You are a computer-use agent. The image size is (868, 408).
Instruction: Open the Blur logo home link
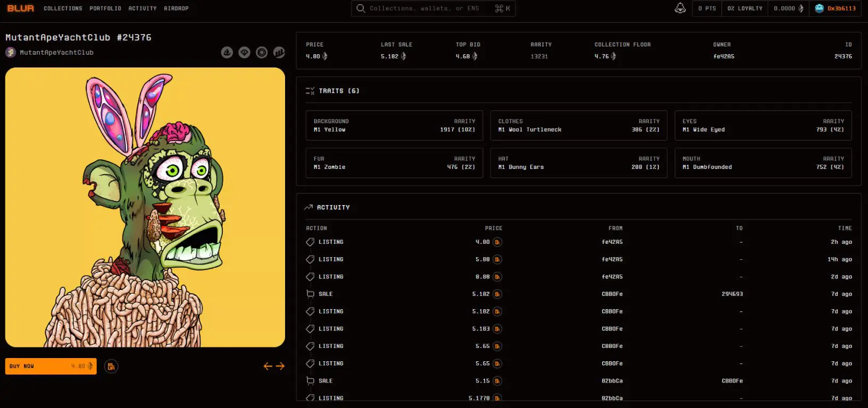20,8
